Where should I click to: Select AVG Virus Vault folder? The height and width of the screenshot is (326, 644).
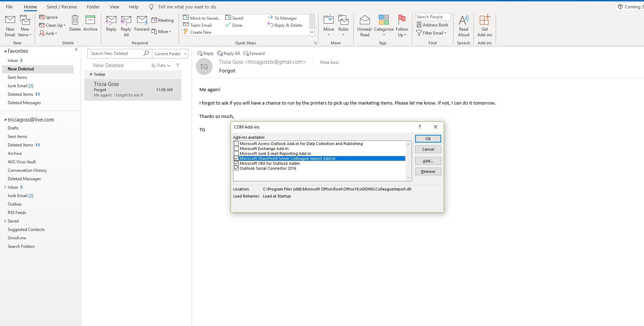point(22,162)
